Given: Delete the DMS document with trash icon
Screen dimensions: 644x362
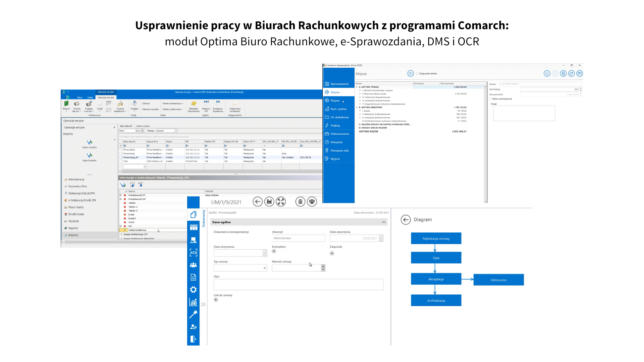Looking at the screenshot, I should pyautogui.click(x=300, y=202).
